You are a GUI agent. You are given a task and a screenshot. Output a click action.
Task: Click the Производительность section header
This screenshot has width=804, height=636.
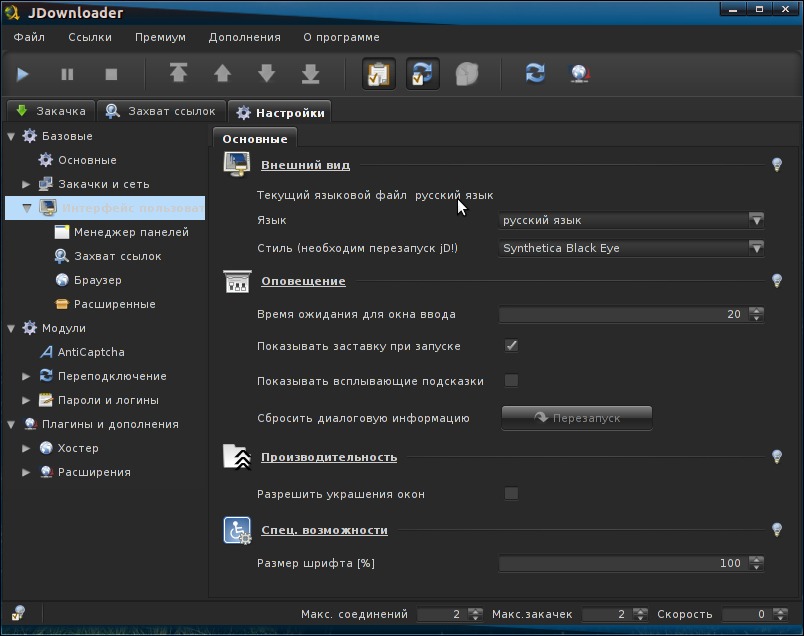[x=329, y=457]
